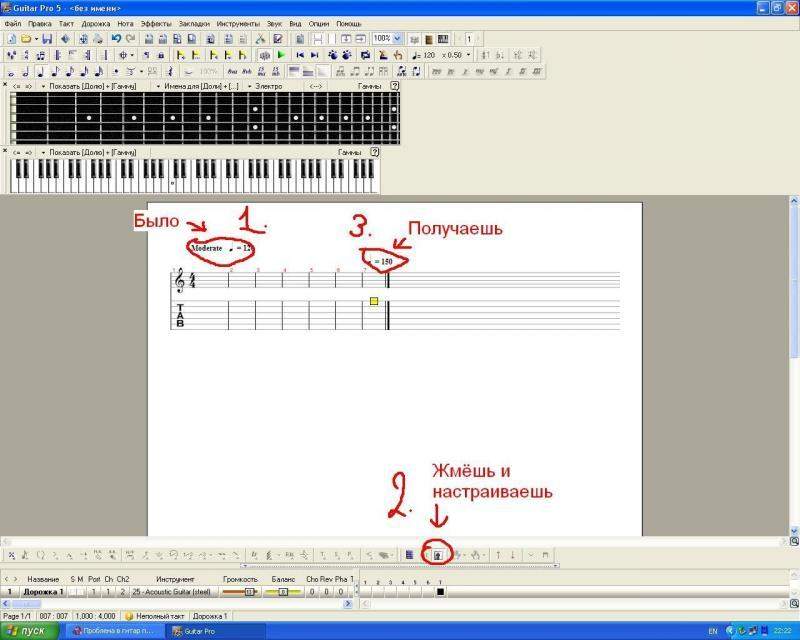Screen dimensions: 800x640
Task: Open the Эффекты menu
Action: (156, 23)
